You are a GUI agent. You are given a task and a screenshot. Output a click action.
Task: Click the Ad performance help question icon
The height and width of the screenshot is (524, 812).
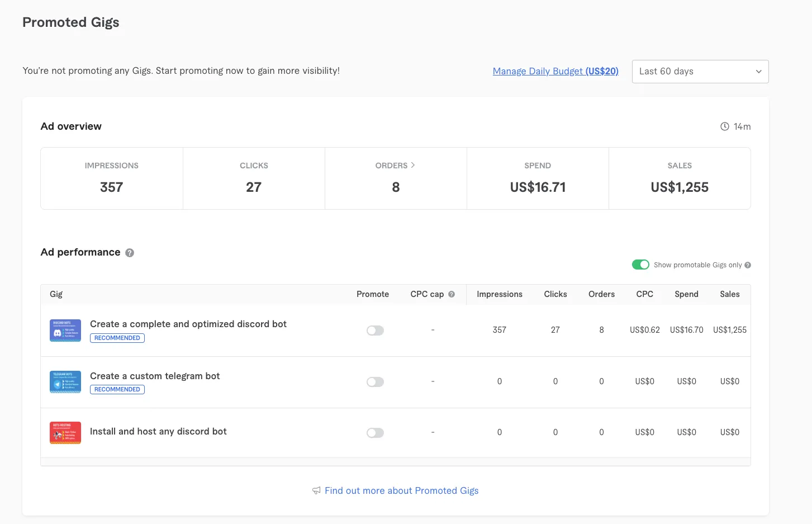[130, 253]
